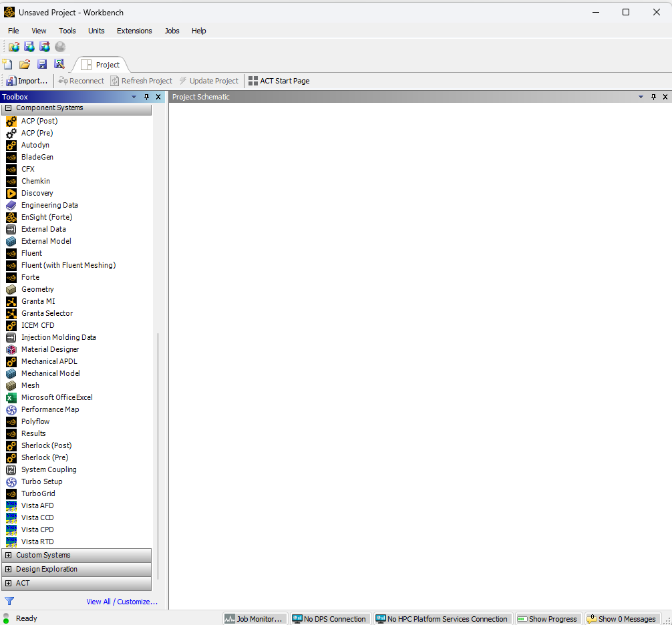Select the Microsoft Office Excel icon
This screenshot has width=672, height=625.
(11, 397)
